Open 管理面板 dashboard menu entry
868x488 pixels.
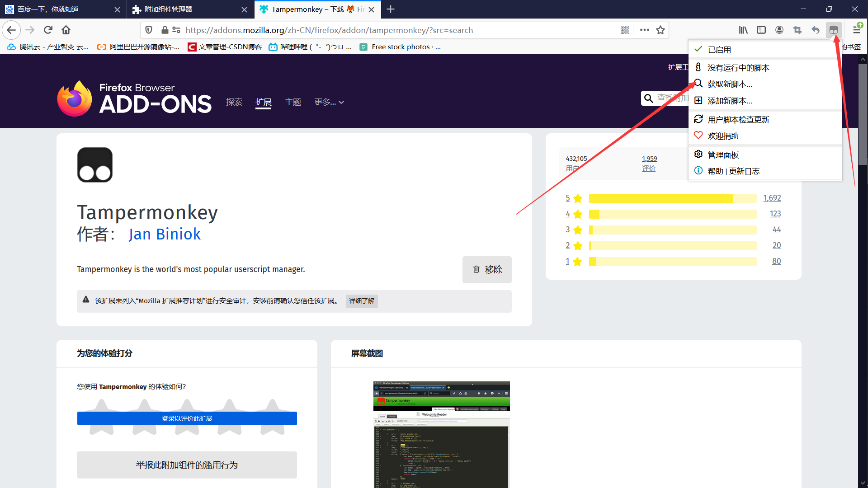[723, 155]
